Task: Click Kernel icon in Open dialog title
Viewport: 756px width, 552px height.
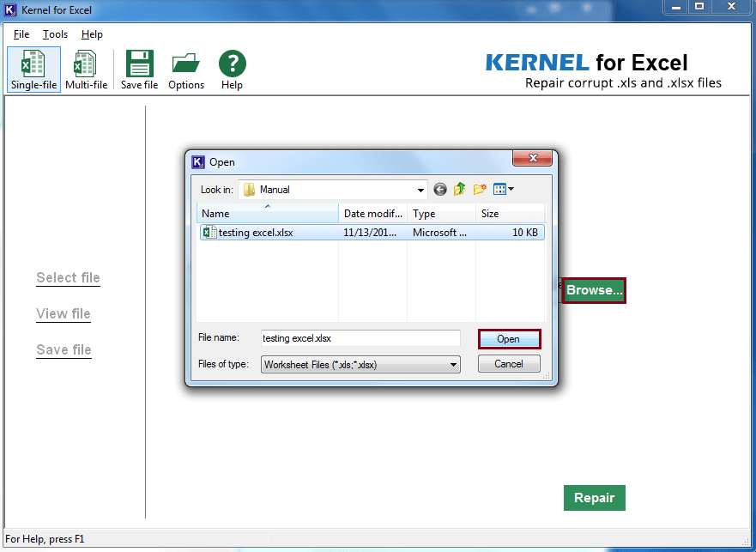Action: point(198,162)
